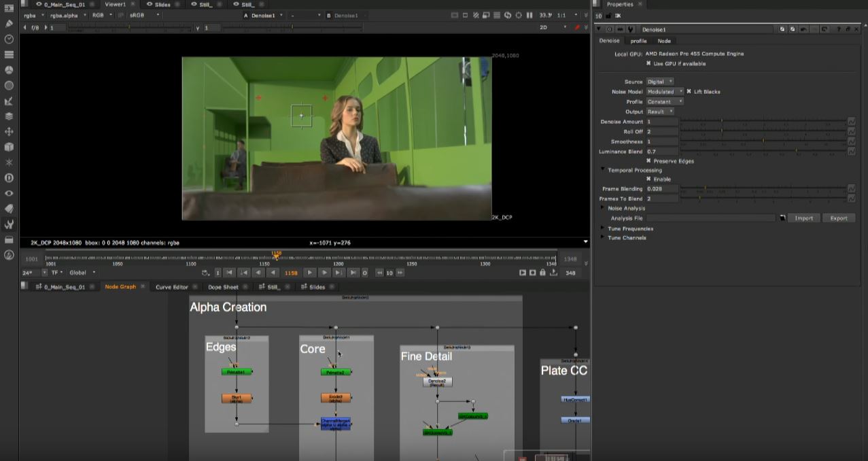
Task: Open the profile tab in properties
Action: 638,41
